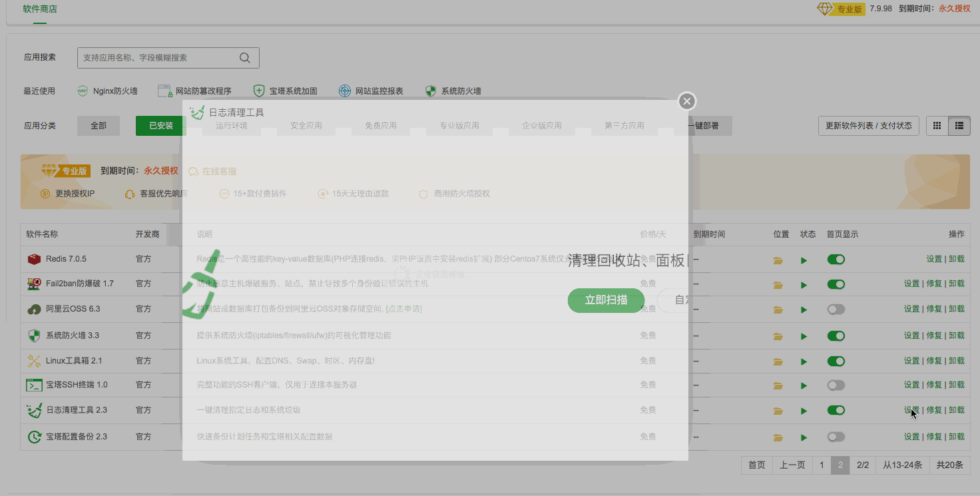The width and height of the screenshot is (980, 496).
Task: Open 网站监控报表 from recently used
Action: pyautogui.click(x=371, y=91)
